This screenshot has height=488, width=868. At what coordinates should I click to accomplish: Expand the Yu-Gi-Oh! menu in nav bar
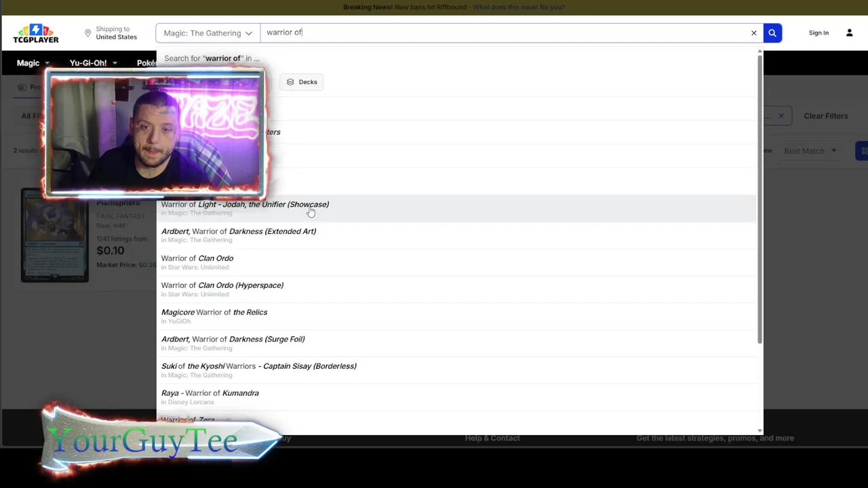coord(93,63)
